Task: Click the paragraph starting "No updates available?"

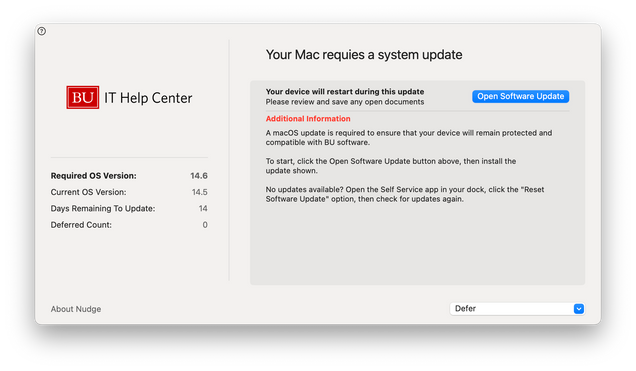Action: pyautogui.click(x=405, y=194)
